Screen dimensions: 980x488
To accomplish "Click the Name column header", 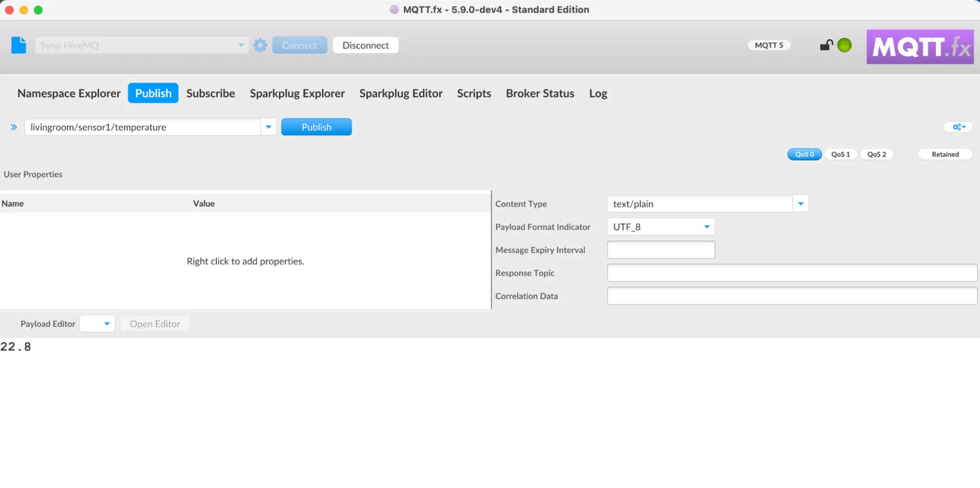I will (13, 203).
